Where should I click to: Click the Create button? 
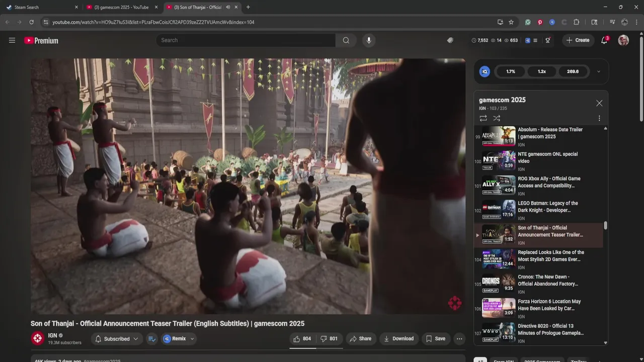pos(577,40)
